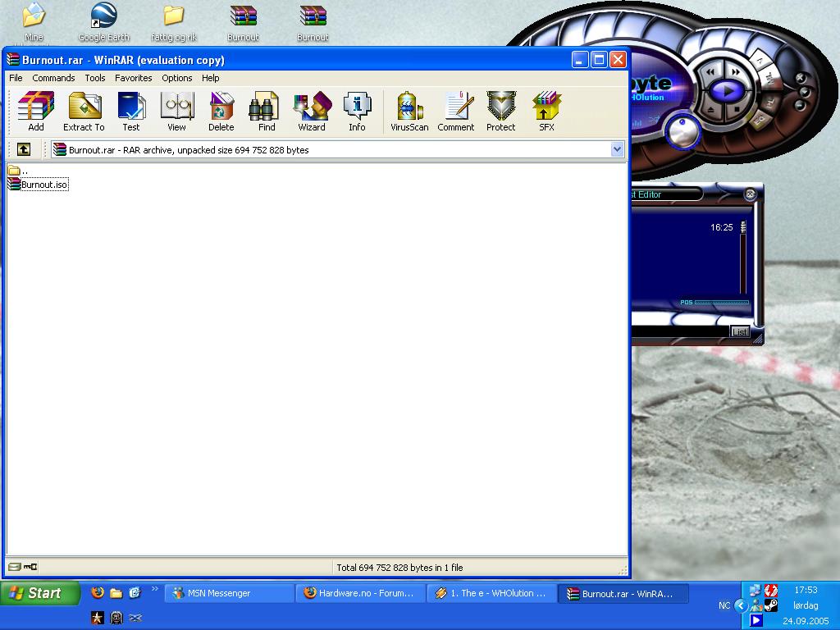Click previous track on media player
The width and height of the screenshot is (840, 630).
[711, 72]
